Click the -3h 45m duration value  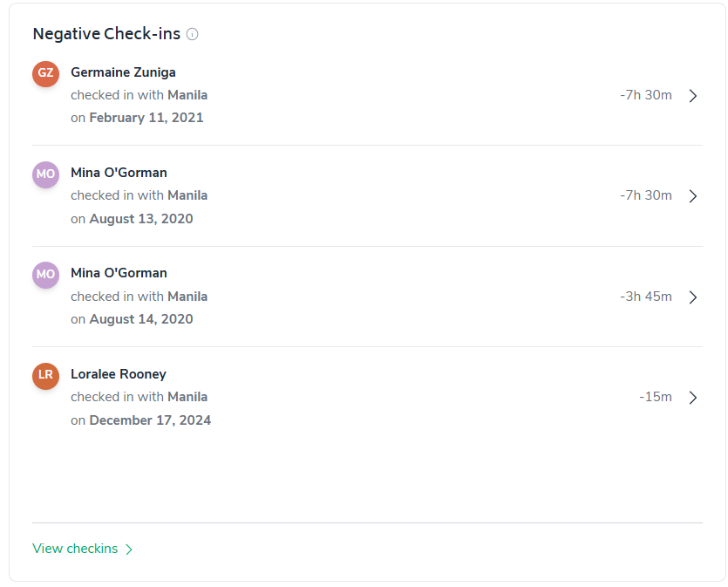pos(646,297)
